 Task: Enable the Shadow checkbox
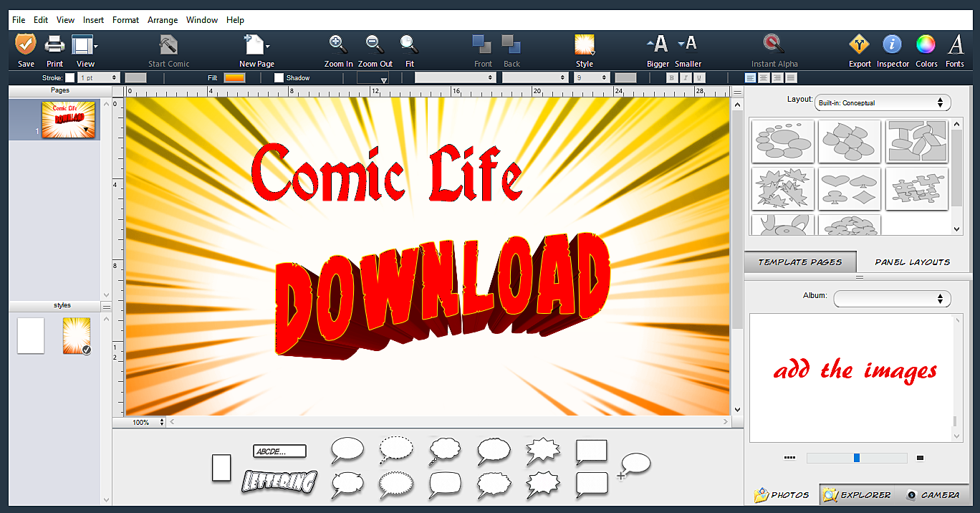pos(279,77)
